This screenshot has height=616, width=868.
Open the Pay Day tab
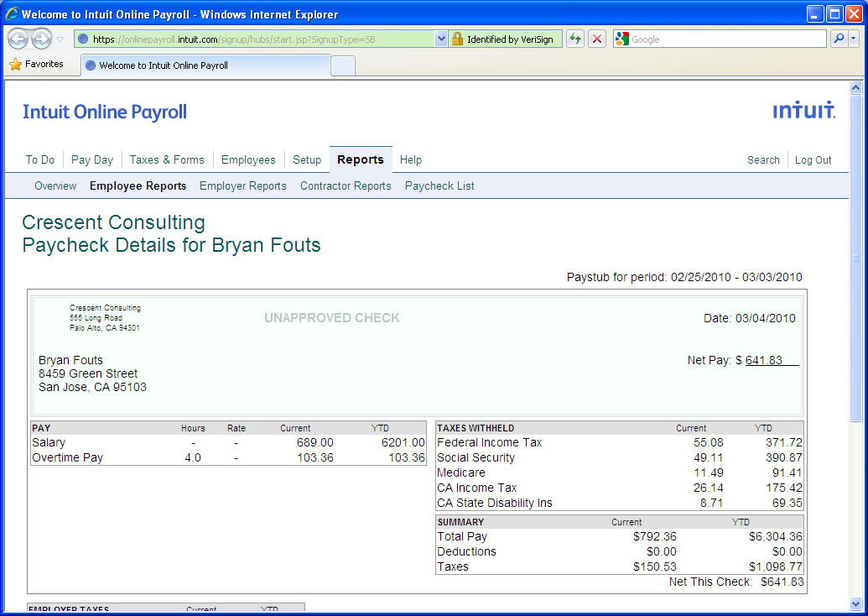92,160
